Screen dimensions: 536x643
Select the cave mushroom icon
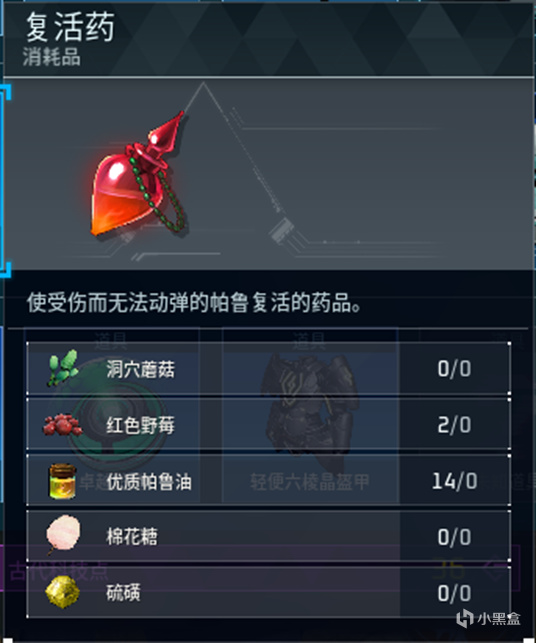(62, 368)
